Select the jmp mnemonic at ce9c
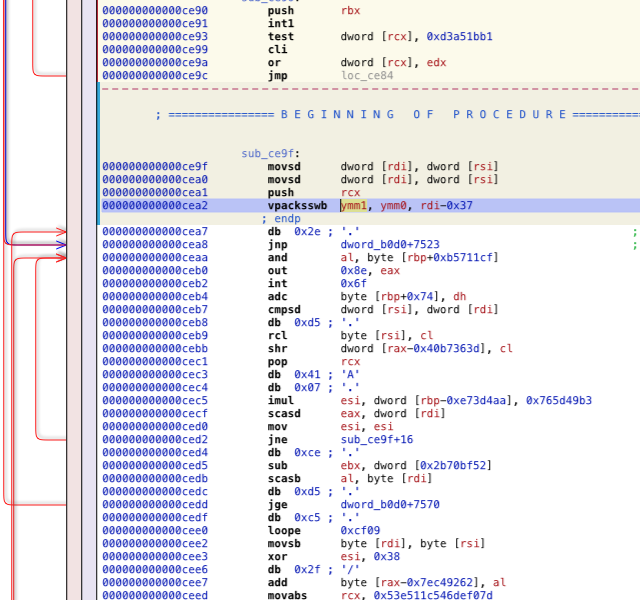This screenshot has height=600, width=640. 278,76
